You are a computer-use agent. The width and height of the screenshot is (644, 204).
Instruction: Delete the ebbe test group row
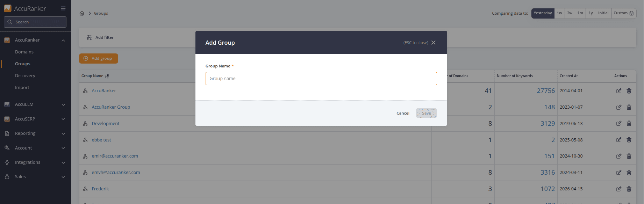point(629,140)
